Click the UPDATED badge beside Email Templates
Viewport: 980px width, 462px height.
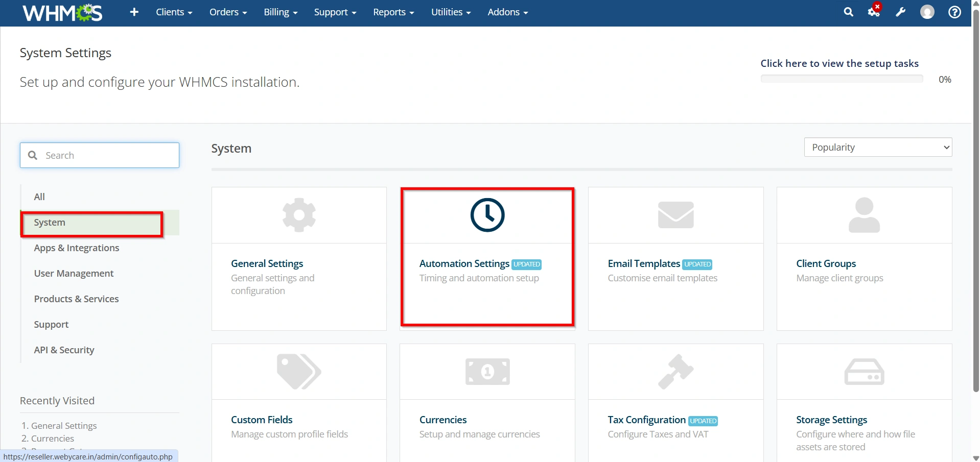click(697, 264)
